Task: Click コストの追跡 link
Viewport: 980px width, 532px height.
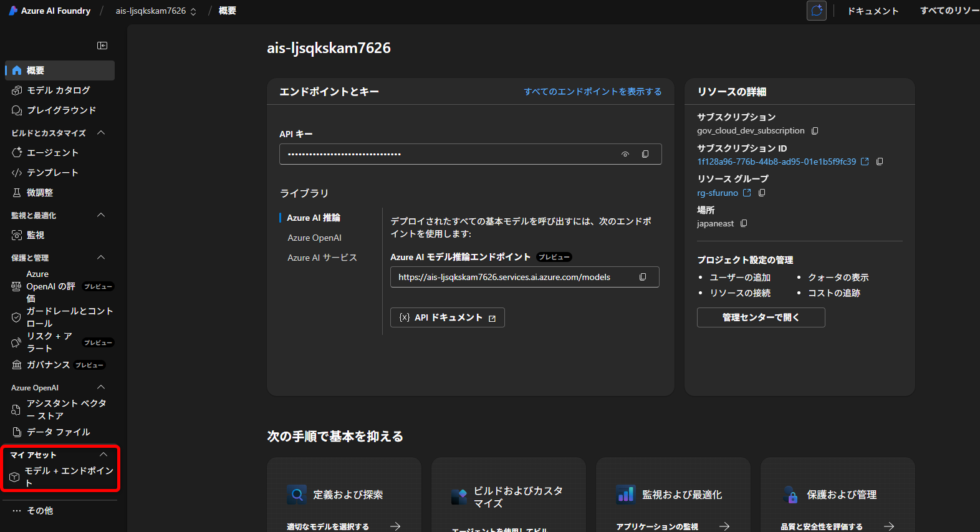Action: click(x=834, y=293)
